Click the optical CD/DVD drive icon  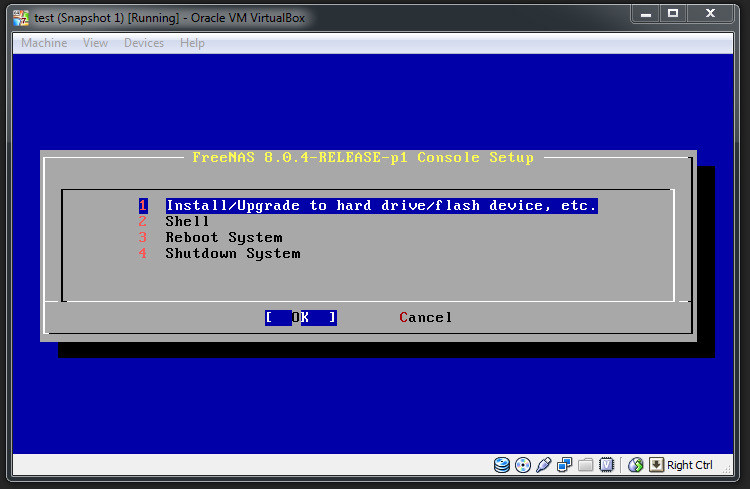point(523,465)
